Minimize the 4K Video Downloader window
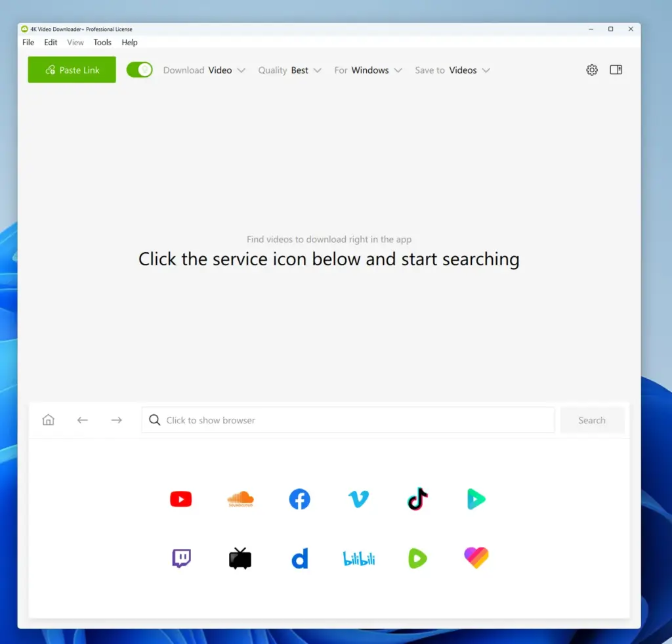 coord(591,29)
